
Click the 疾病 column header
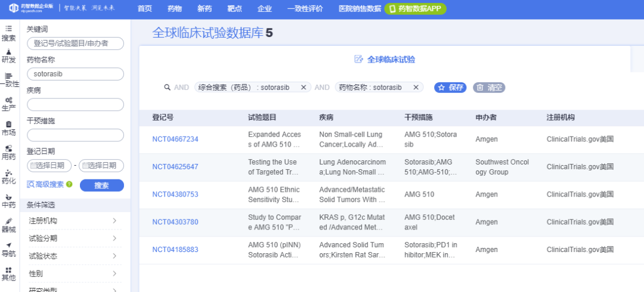(326, 117)
